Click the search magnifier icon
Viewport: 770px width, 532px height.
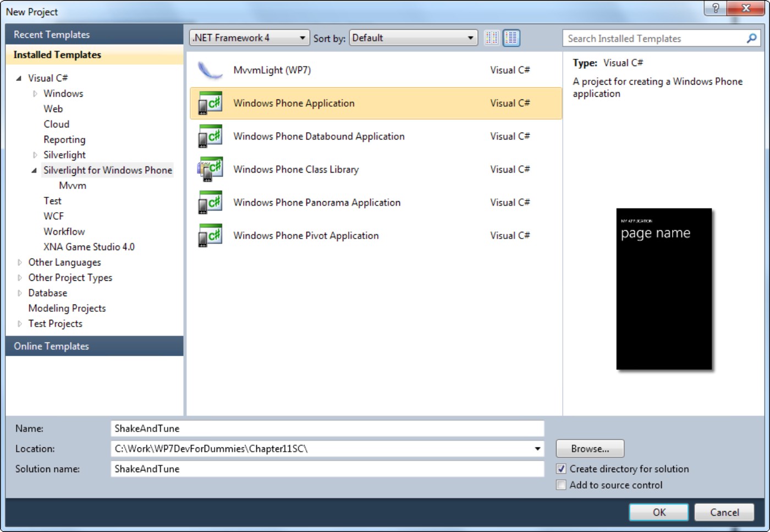pyautogui.click(x=751, y=38)
